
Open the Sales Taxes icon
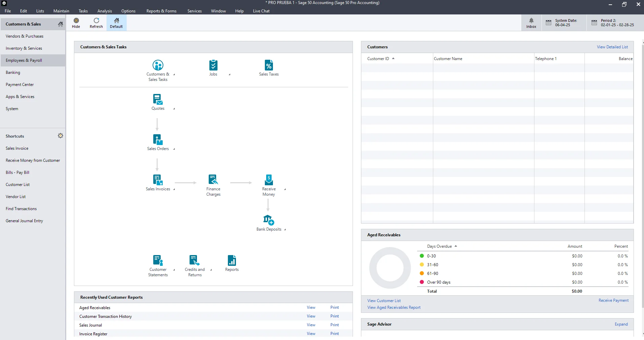(x=269, y=65)
